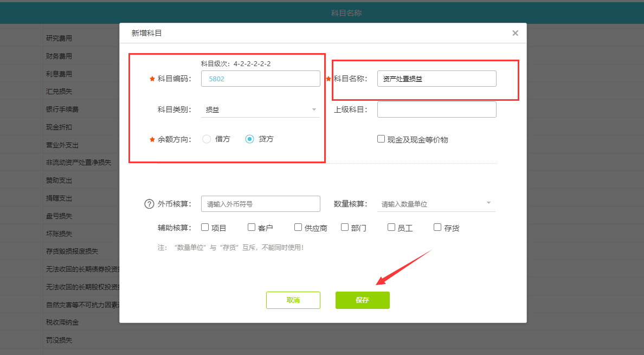
Task: Enable 供应商 auxiliary accounting
Action: [298, 228]
